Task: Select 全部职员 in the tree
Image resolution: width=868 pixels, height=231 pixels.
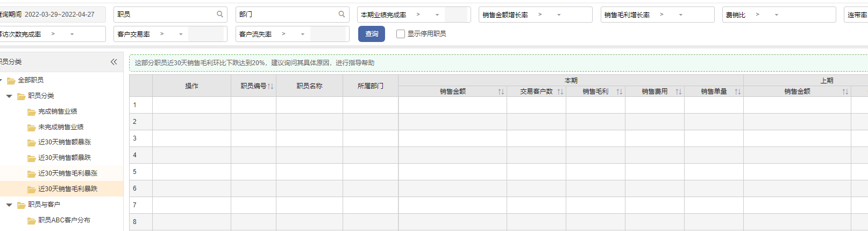Action: [31, 80]
